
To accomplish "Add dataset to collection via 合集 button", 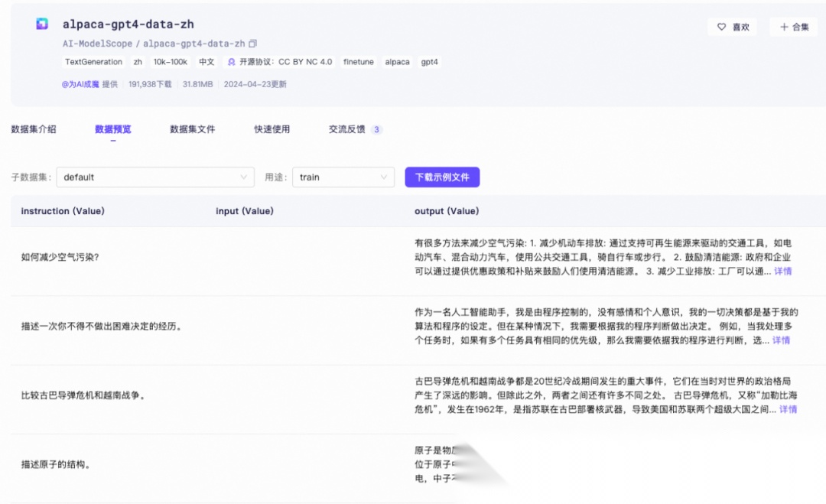I will point(794,27).
